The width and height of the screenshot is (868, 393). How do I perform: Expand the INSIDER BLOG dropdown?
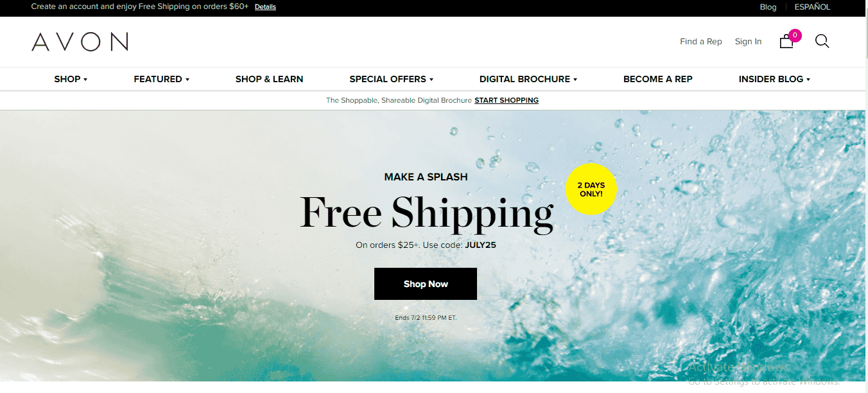775,79
